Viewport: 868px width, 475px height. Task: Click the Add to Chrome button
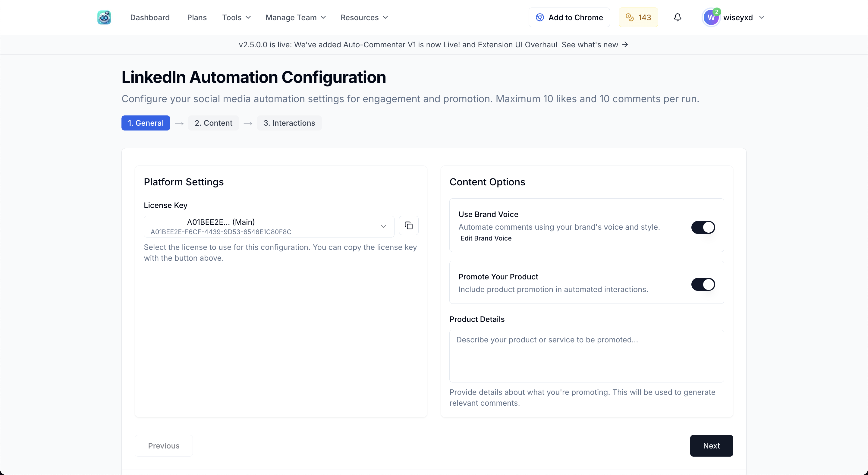(x=569, y=17)
